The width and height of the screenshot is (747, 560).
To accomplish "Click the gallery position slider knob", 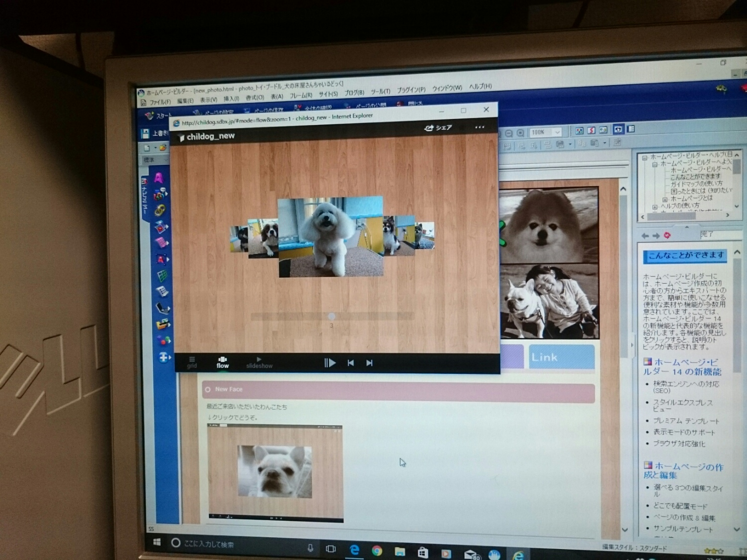I will (332, 316).
